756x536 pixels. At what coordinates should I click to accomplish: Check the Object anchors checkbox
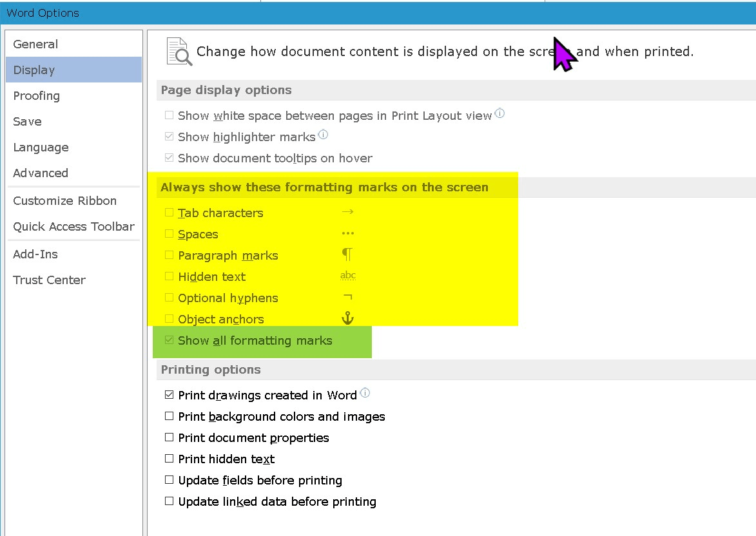[169, 319]
